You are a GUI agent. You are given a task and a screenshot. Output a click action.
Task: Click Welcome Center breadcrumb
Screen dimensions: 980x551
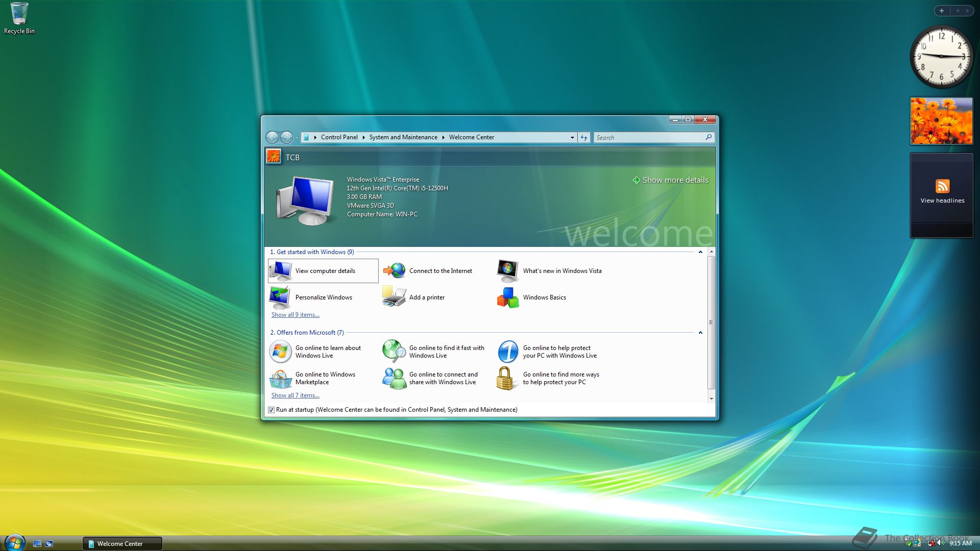pyautogui.click(x=471, y=137)
